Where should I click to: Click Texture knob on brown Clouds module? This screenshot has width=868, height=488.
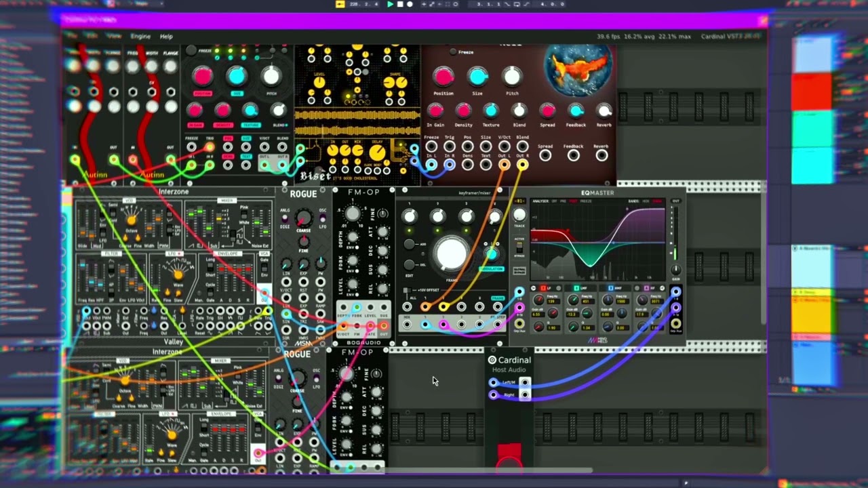[491, 110]
